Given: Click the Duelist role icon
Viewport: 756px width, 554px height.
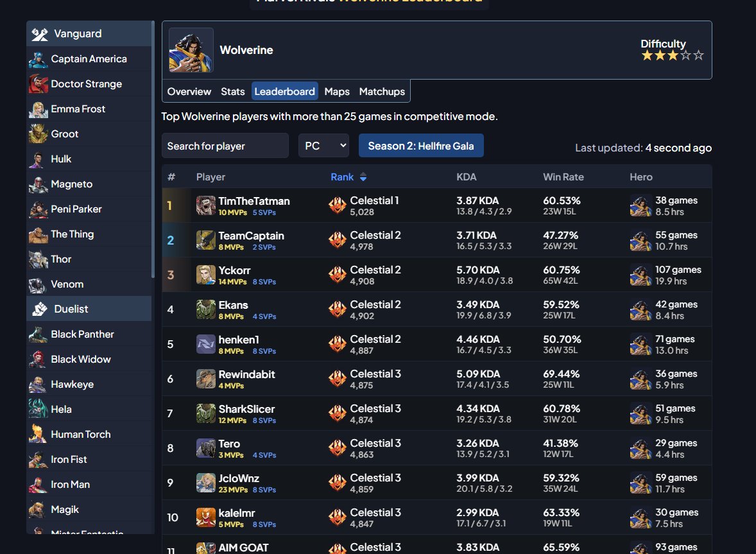Looking at the screenshot, I should pyautogui.click(x=40, y=309).
